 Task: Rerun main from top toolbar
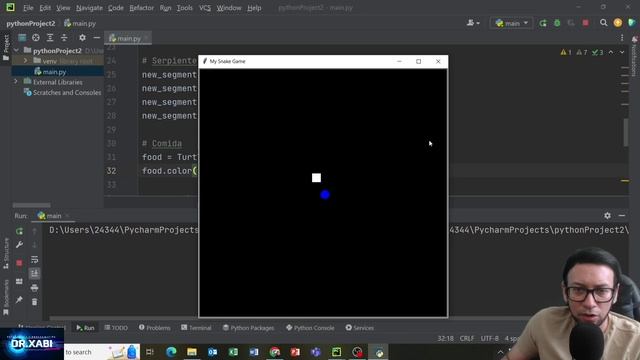[543, 23]
